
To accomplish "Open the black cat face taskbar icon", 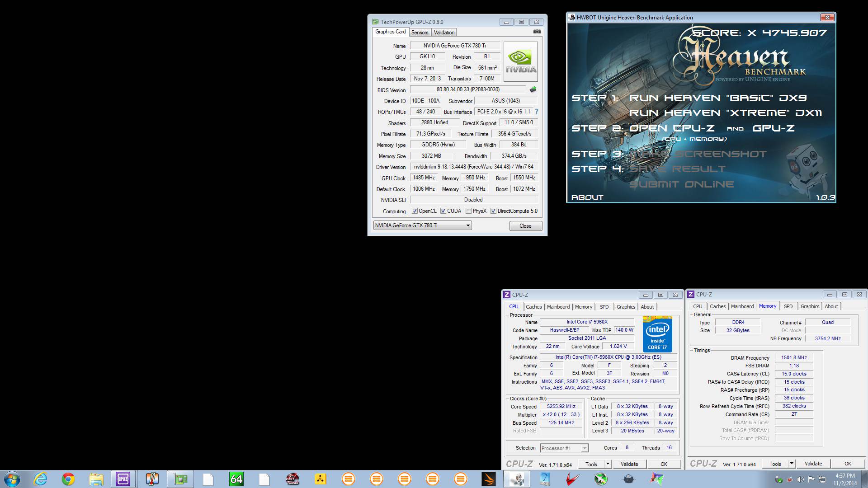I will coord(629,479).
